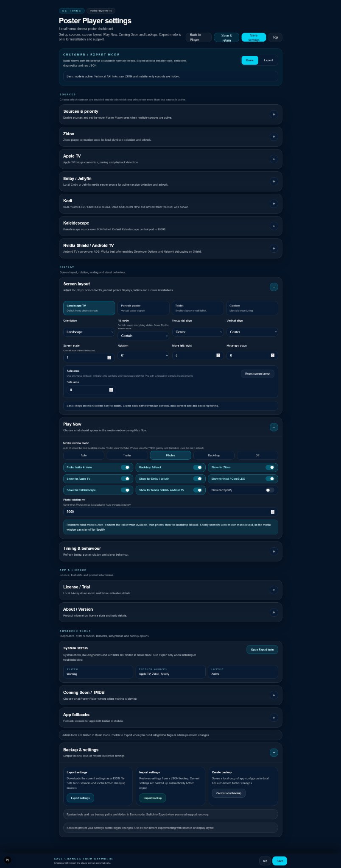The width and height of the screenshot is (341, 868).
Task: Click Reset screen layout
Action: [x=257, y=373]
